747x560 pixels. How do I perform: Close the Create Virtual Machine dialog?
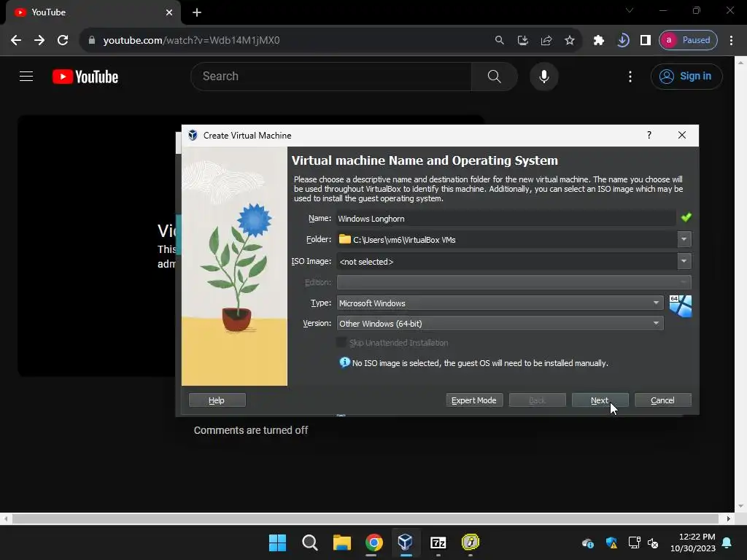(682, 135)
